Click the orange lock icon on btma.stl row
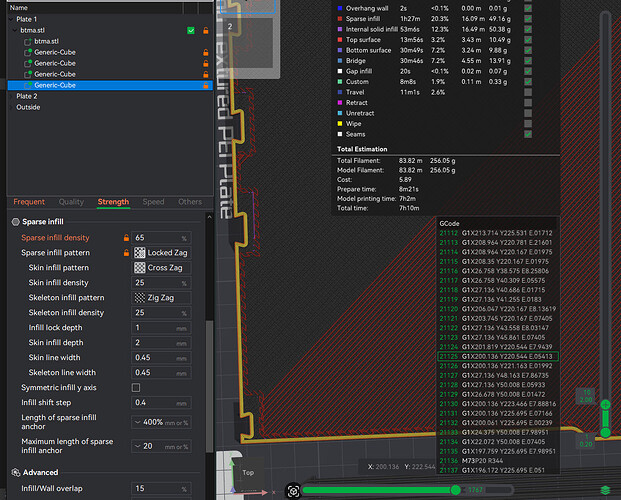The height and width of the screenshot is (500, 621). click(206, 31)
